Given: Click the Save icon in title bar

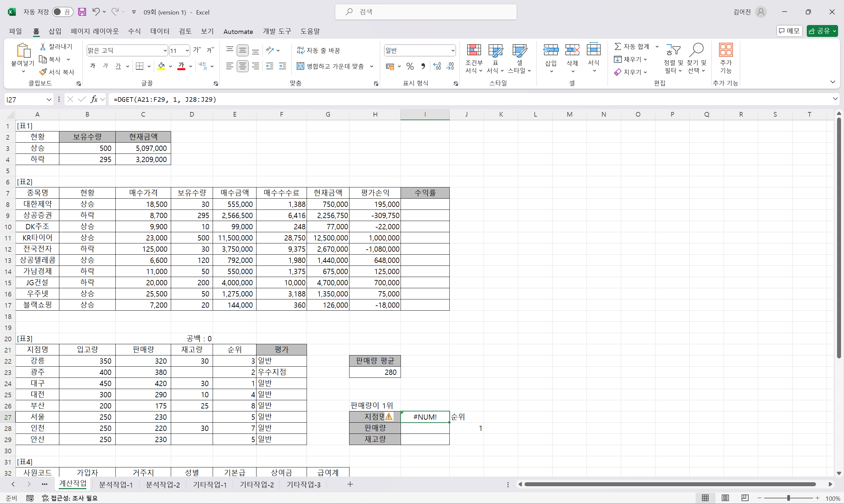Looking at the screenshot, I should [x=82, y=12].
